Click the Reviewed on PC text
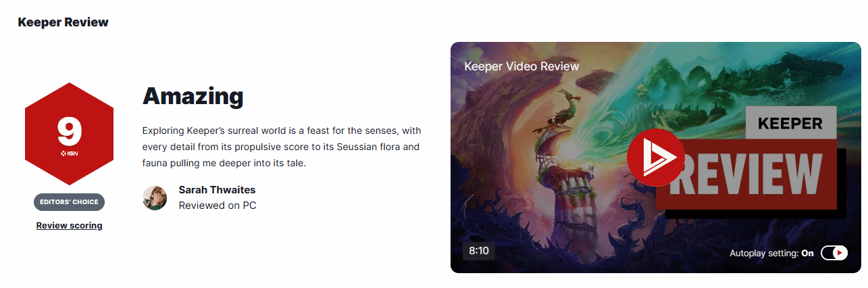This screenshot has height=288, width=868. tap(218, 205)
